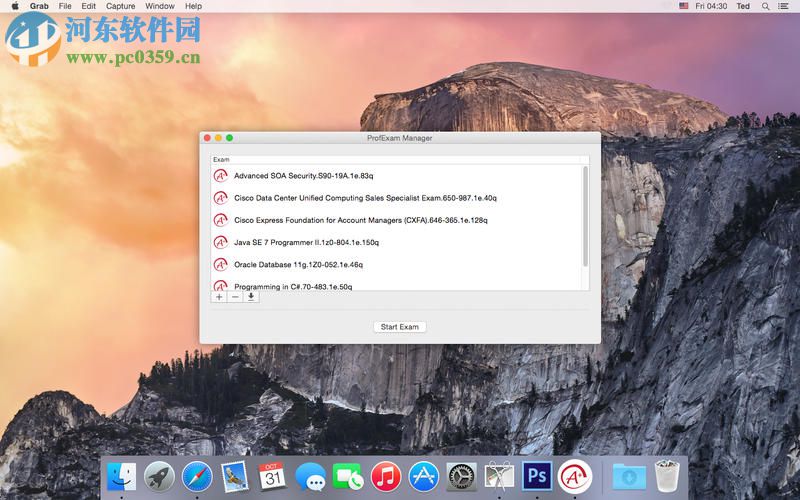Select Cisco Express Foundation for Account Managers row
Screen dimensions: 800x500
pos(396,220)
